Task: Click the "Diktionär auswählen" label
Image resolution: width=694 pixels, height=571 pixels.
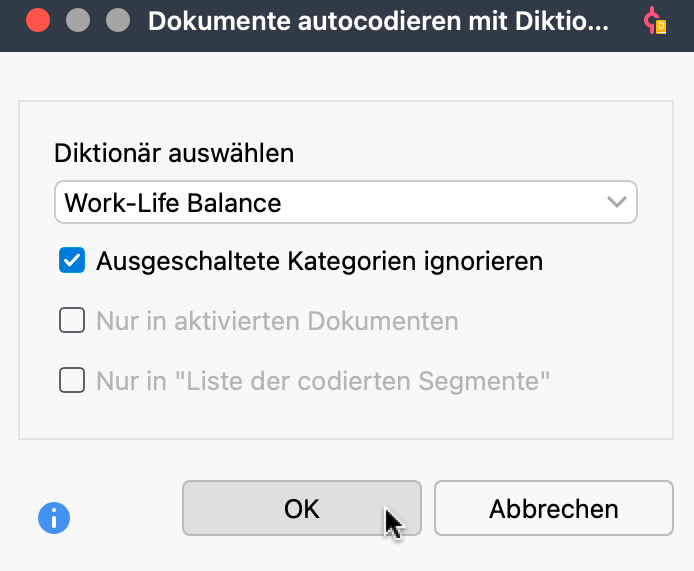Action: click(174, 153)
